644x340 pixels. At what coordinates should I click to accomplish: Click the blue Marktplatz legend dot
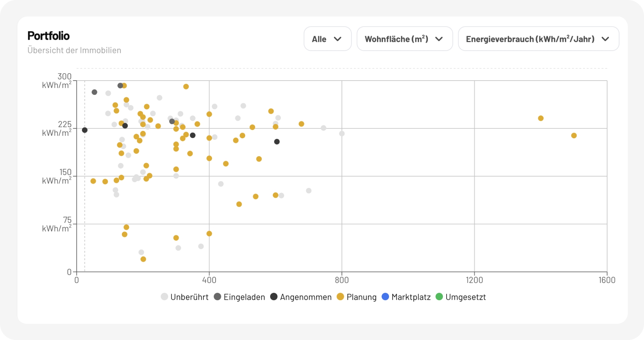[385, 296]
